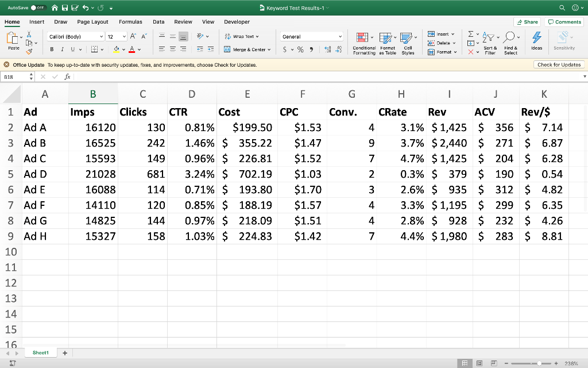Image resolution: width=588 pixels, height=368 pixels.
Task: Apply the Percent Style format
Action: click(x=300, y=49)
